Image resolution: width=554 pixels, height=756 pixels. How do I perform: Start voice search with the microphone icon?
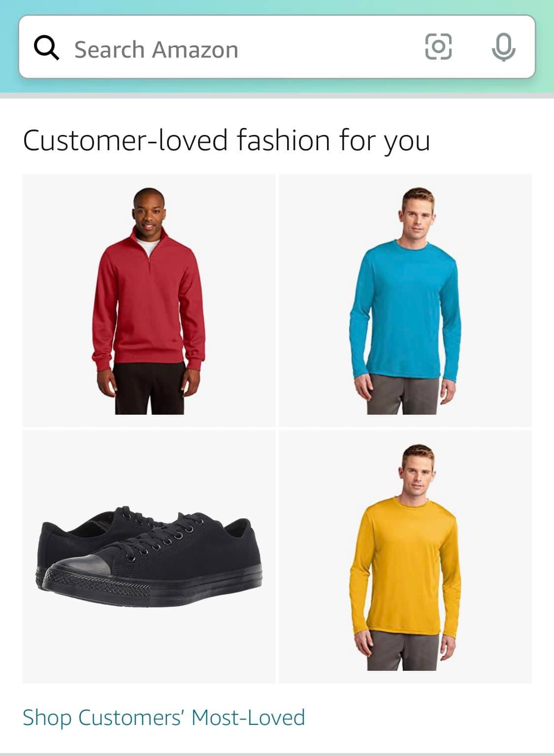[504, 48]
